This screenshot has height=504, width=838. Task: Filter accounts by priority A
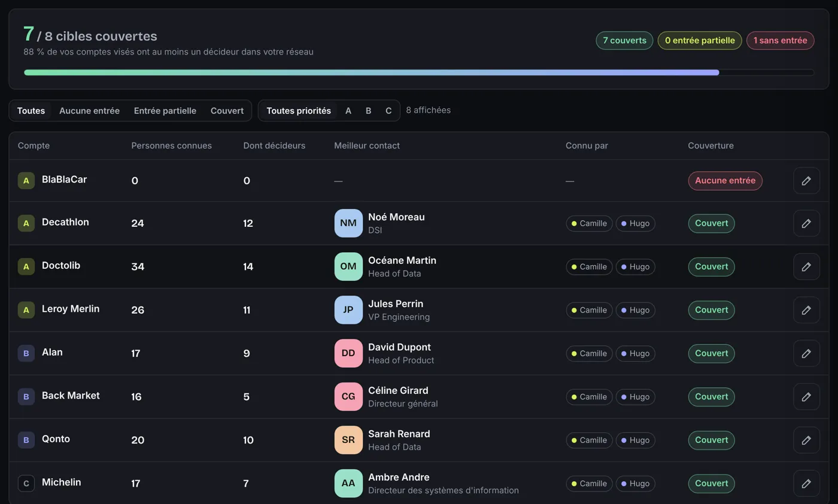coord(348,111)
